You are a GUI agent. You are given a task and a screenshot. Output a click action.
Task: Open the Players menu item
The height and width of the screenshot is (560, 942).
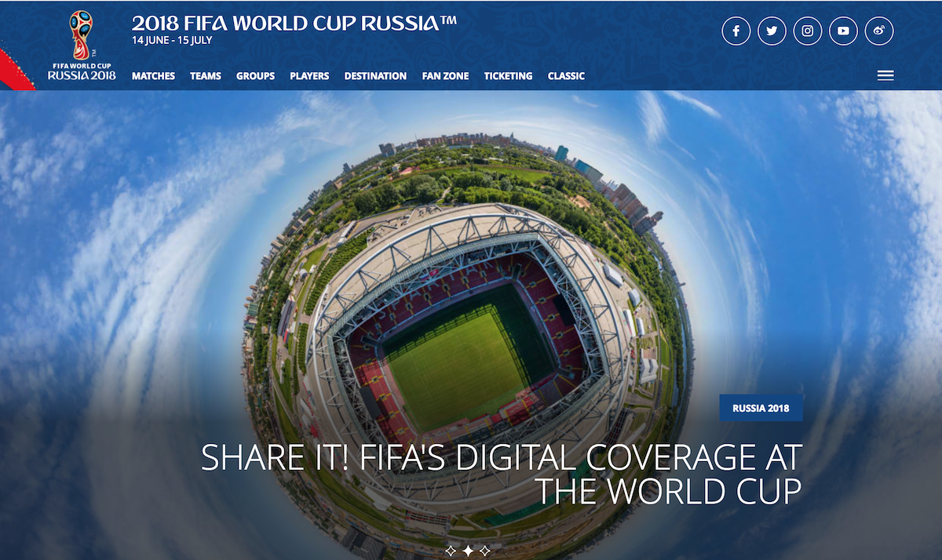click(309, 76)
